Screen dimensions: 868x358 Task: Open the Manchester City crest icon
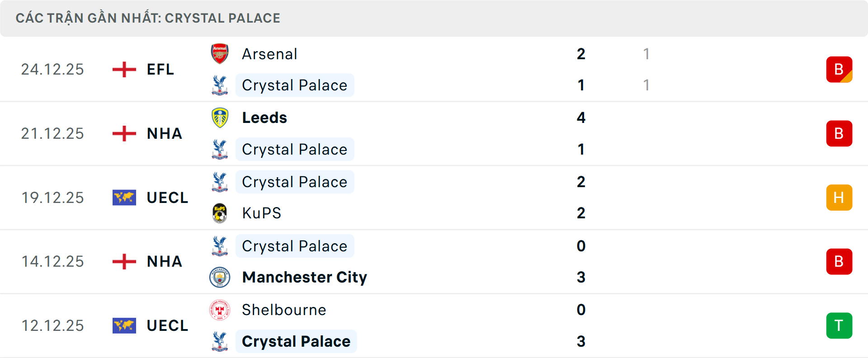(x=220, y=277)
